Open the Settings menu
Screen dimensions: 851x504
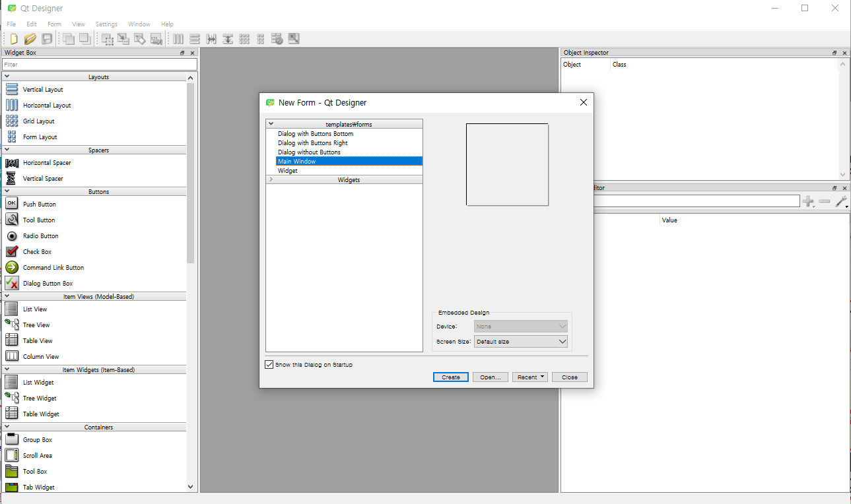pyautogui.click(x=106, y=24)
